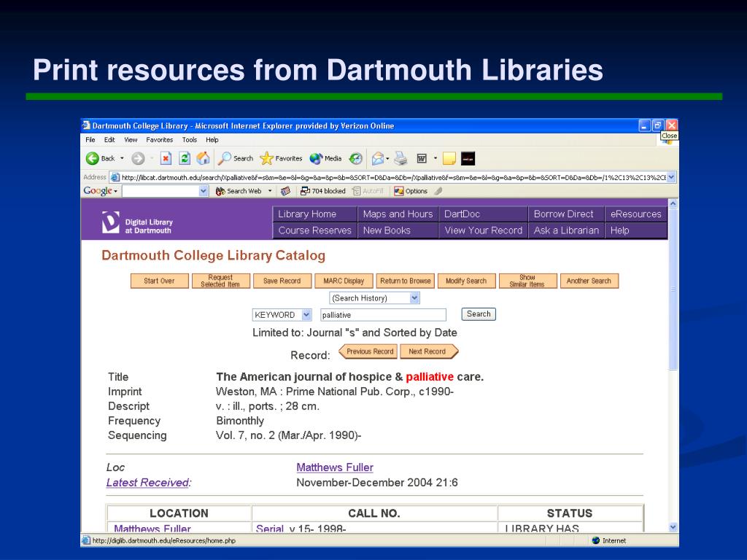The width and height of the screenshot is (747, 560).
Task: Stop page loading with red X icon
Action: pyautogui.click(x=166, y=158)
